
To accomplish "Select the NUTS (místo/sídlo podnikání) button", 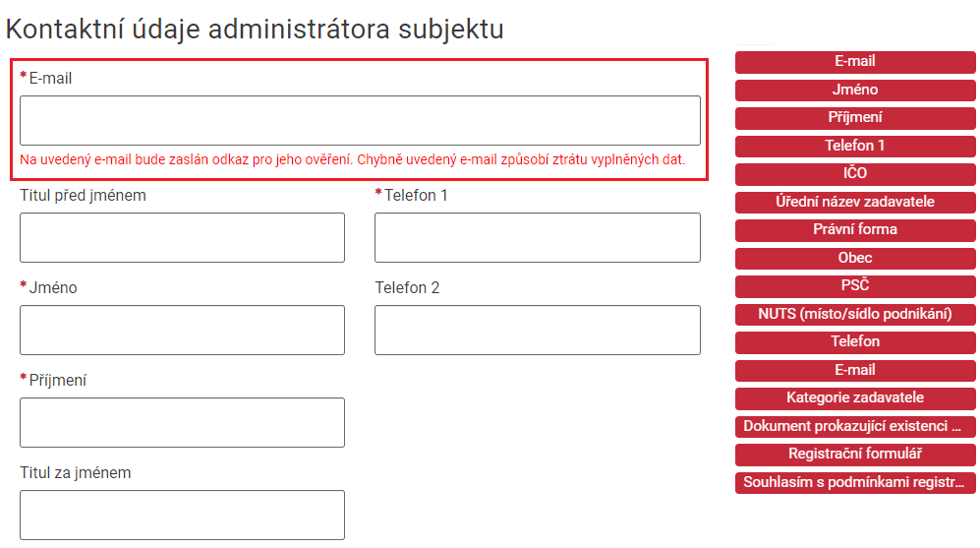I will pos(855,315).
